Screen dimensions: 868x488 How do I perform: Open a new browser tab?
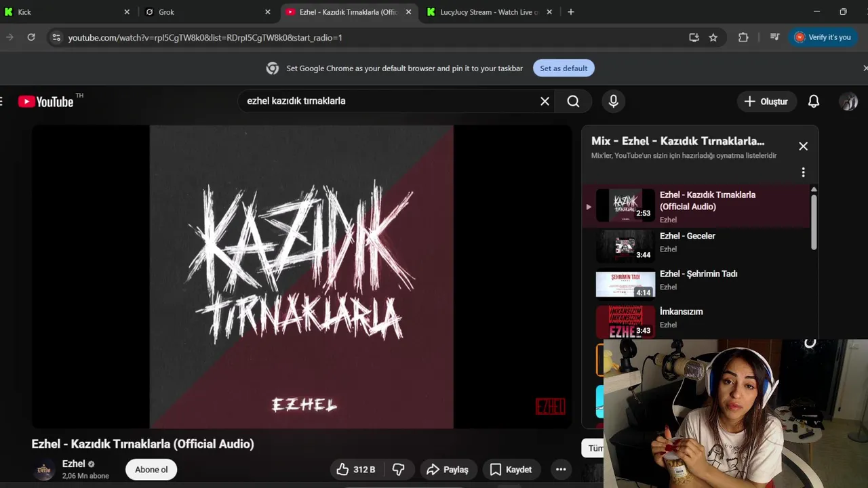[571, 12]
